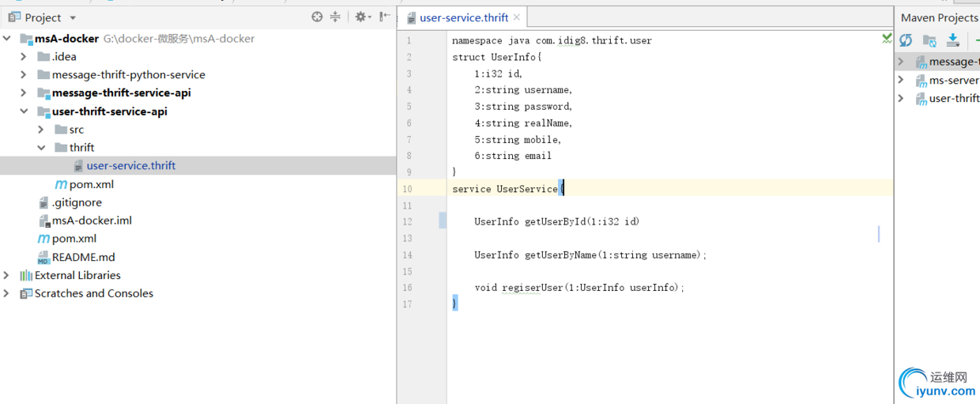Collapse the thrift folder
This screenshot has height=404, width=980.
pos(41,147)
